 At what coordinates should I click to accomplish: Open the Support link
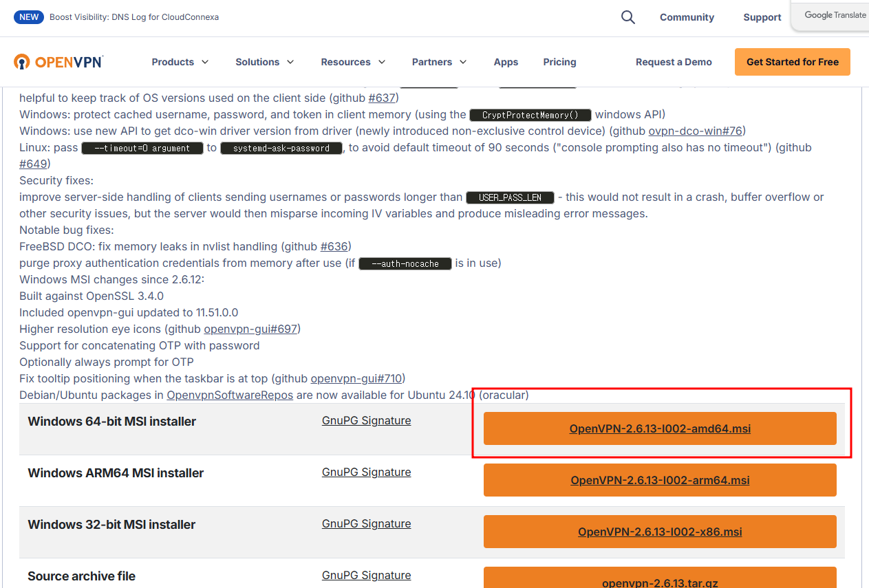[x=762, y=17]
